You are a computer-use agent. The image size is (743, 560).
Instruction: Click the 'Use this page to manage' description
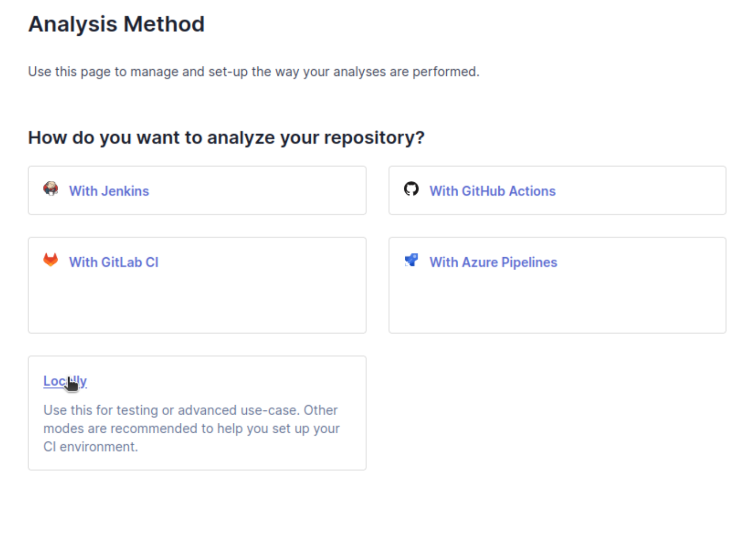(x=254, y=72)
